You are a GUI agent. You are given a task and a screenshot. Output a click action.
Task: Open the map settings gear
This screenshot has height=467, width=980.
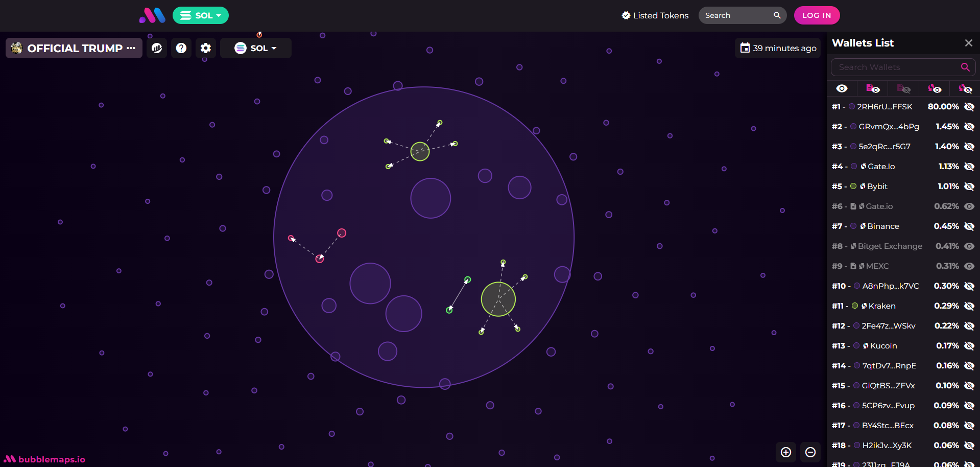(x=206, y=48)
